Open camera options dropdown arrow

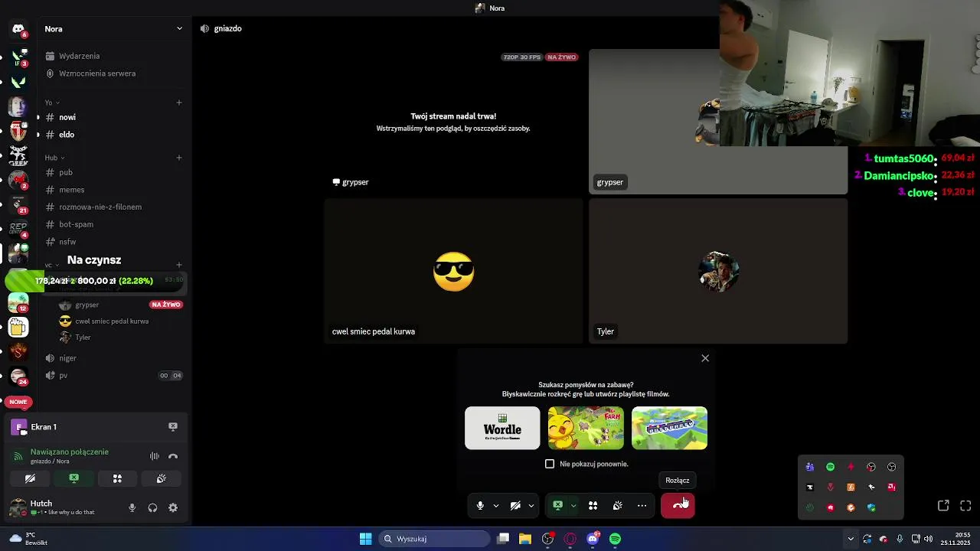[531, 505]
